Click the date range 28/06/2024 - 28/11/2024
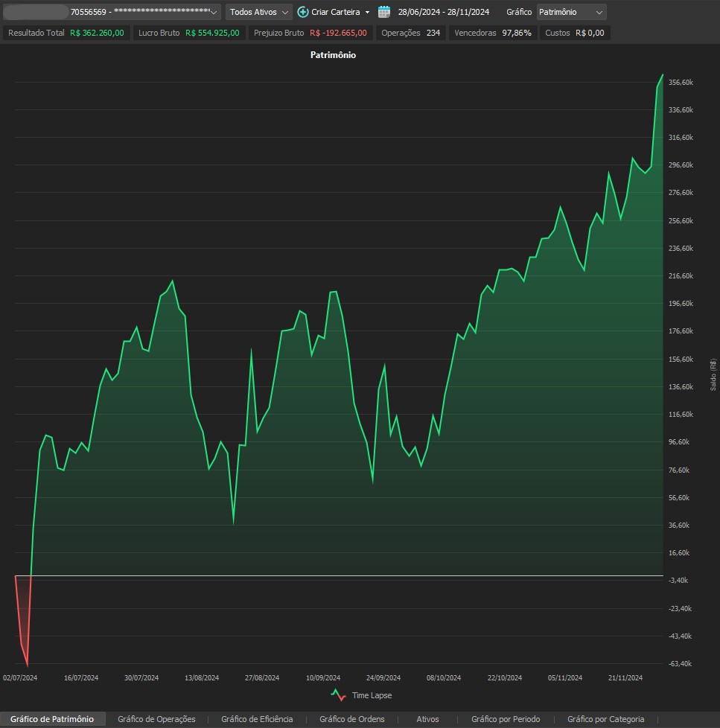720x728 pixels. pos(443,12)
